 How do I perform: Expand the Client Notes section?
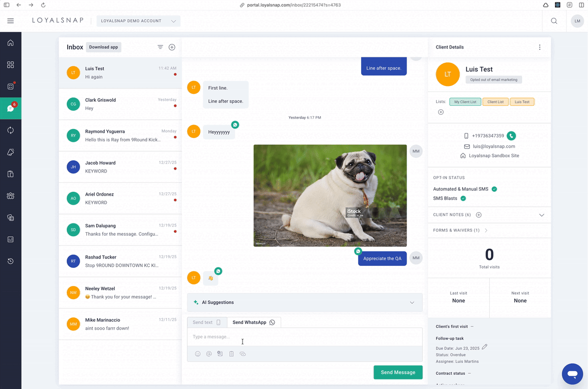[542, 215]
